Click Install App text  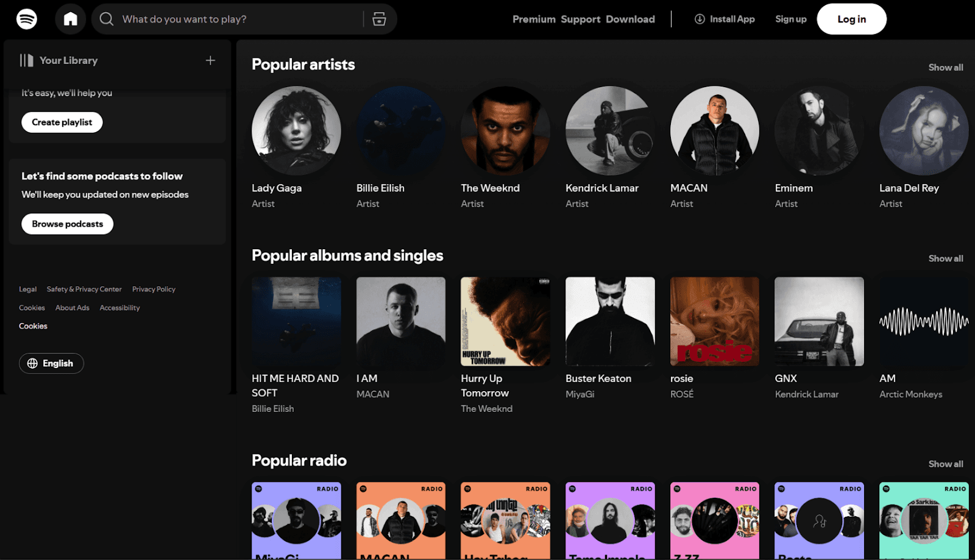[x=732, y=19]
